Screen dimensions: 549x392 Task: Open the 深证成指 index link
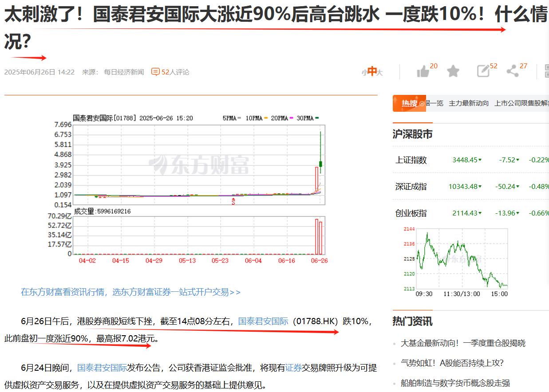coord(411,187)
